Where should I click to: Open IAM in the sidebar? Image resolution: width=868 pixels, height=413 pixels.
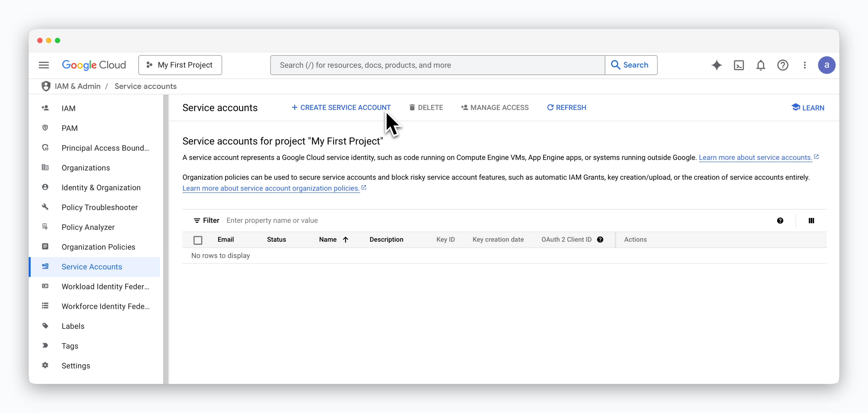94,108
